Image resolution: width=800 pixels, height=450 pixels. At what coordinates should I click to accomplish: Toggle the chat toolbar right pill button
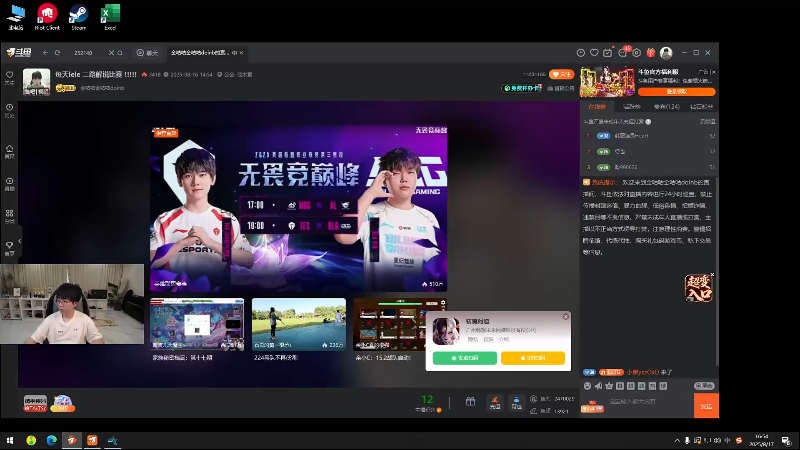tap(704, 386)
